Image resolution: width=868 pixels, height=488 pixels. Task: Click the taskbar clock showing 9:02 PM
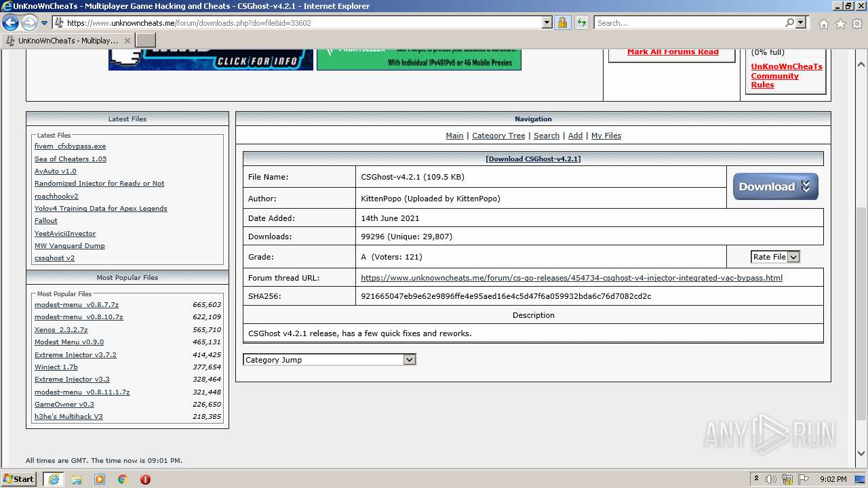point(833,479)
